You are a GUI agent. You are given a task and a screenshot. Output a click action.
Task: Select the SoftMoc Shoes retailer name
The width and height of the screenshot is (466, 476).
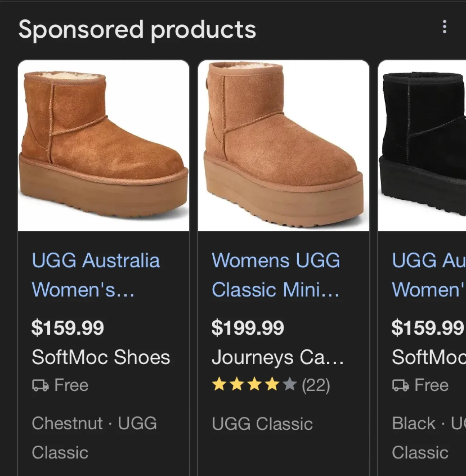101,357
